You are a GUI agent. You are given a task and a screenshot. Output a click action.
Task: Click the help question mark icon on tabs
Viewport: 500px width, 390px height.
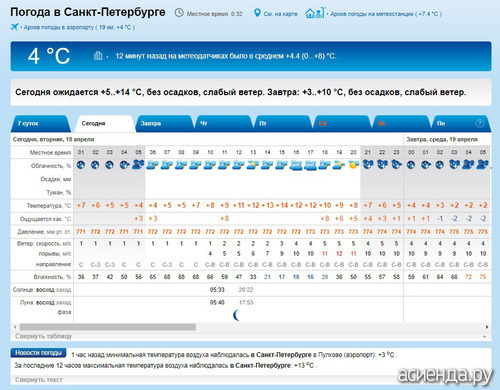[x=479, y=123]
